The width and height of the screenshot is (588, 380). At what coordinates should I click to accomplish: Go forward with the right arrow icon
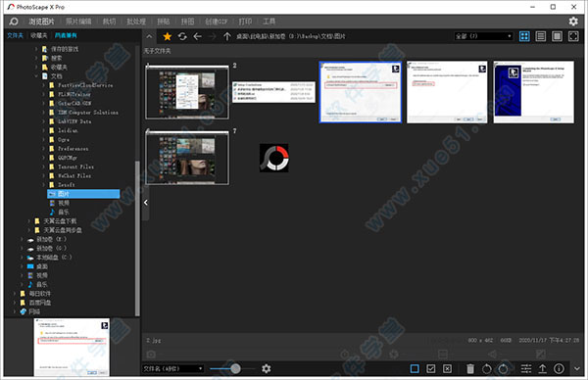tap(213, 36)
